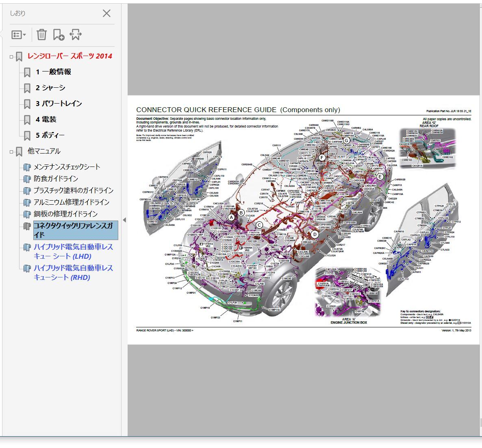Click area marker C on the diagram

coord(259,225)
